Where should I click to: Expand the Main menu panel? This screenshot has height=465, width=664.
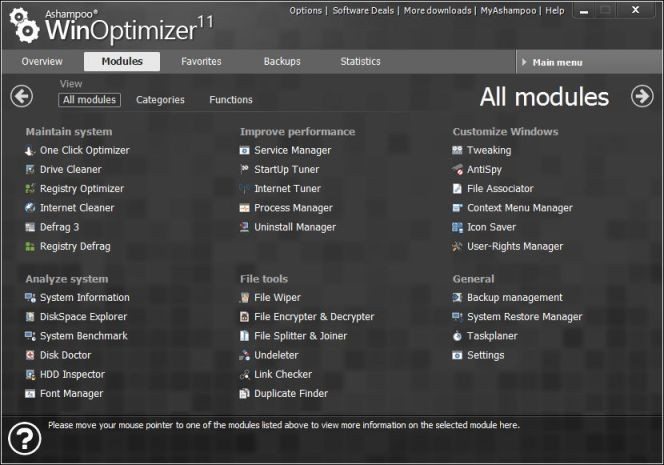589,62
